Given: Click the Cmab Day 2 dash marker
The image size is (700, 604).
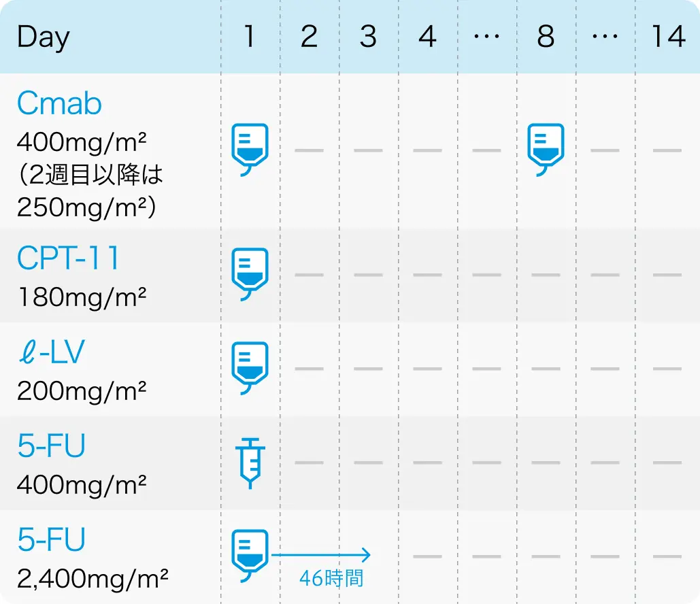Looking at the screenshot, I should click(309, 150).
